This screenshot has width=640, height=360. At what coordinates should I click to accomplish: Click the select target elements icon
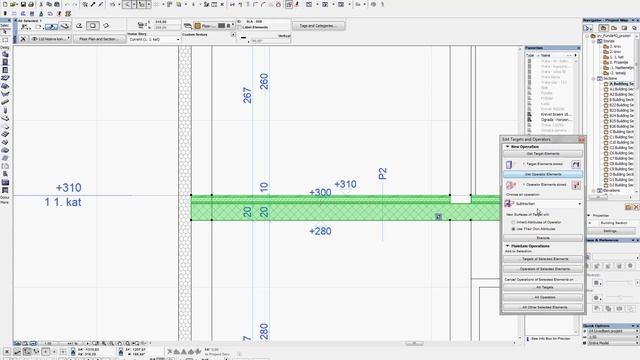(x=576, y=164)
